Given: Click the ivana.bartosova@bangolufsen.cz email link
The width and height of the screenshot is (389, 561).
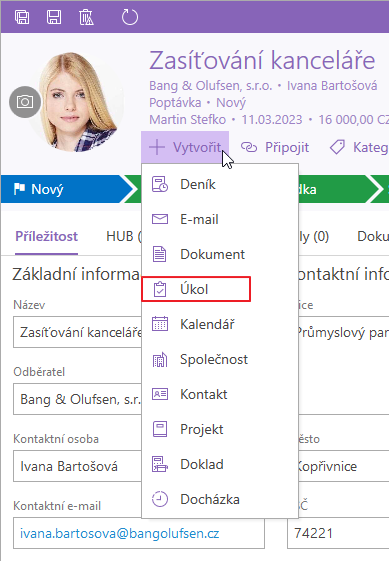Looking at the screenshot, I should 120,533.
